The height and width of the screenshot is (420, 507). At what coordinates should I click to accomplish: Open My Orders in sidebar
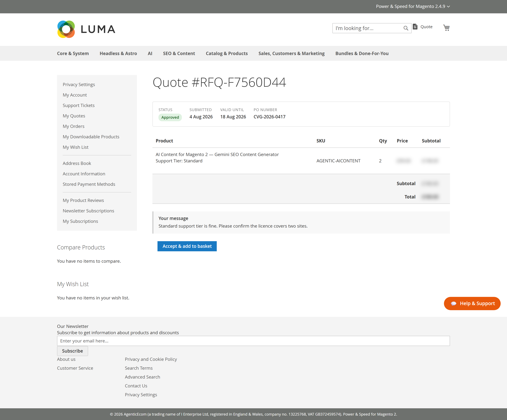point(74,126)
